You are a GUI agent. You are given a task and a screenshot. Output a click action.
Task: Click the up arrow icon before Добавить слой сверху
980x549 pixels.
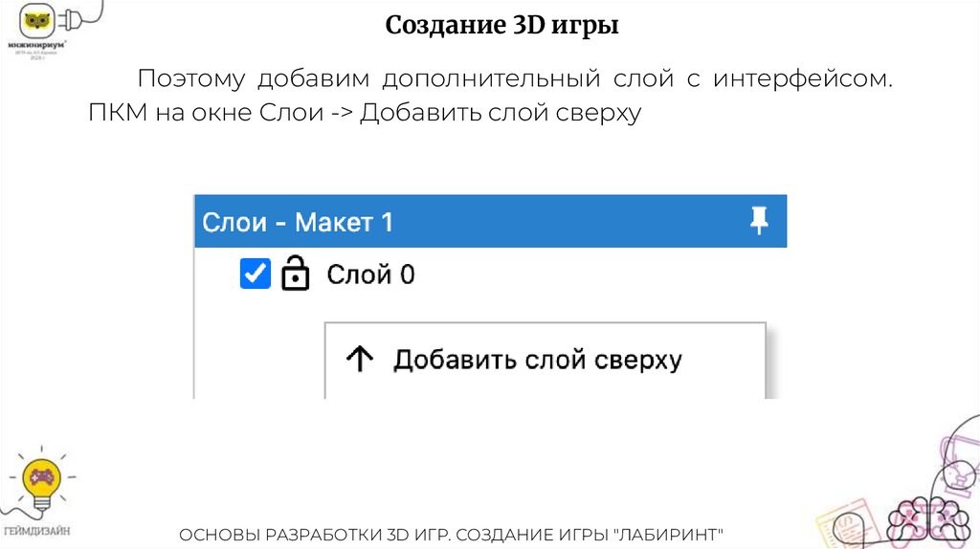(359, 360)
